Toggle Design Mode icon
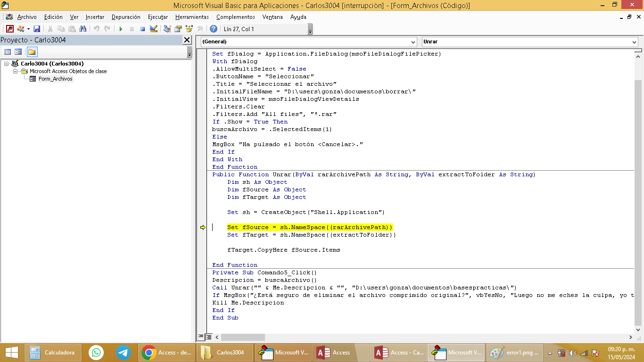644x362 pixels. point(153,29)
